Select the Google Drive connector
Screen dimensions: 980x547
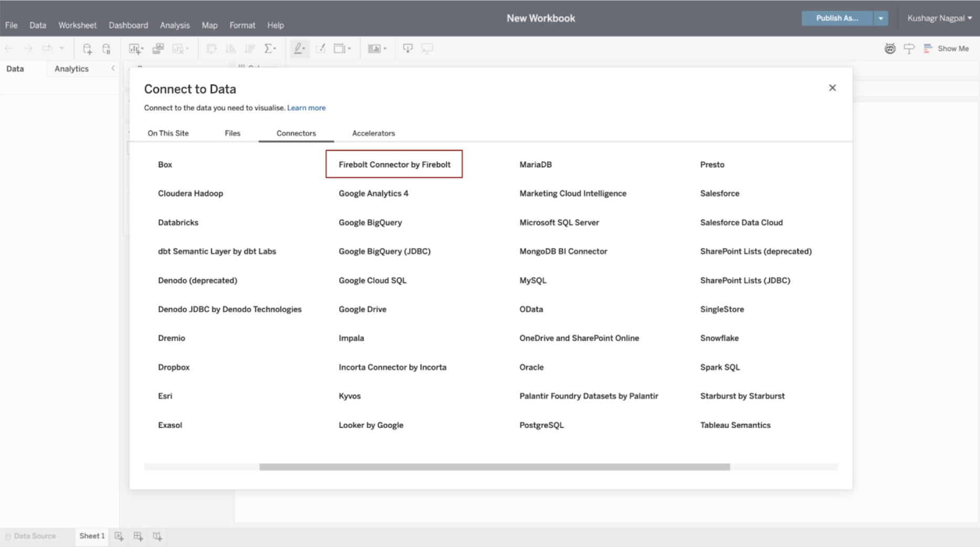[363, 309]
